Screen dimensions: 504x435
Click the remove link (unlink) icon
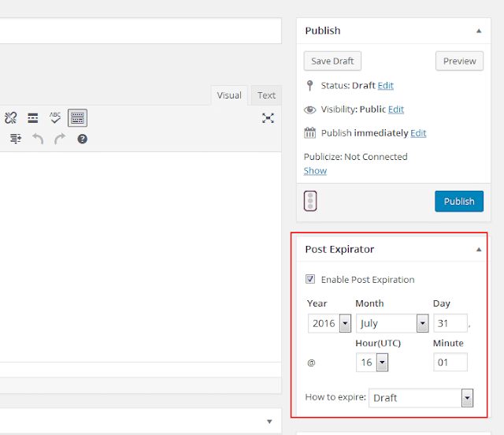coord(10,117)
